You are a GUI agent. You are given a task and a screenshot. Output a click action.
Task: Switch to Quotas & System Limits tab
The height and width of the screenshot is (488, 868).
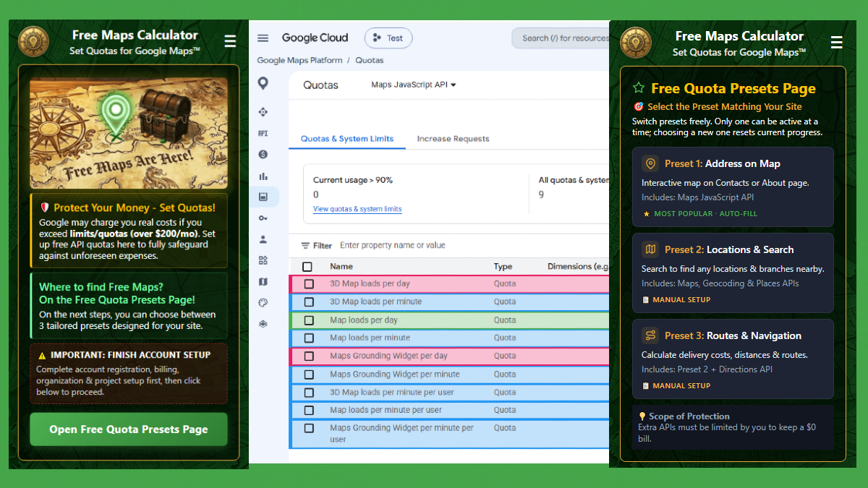point(347,139)
